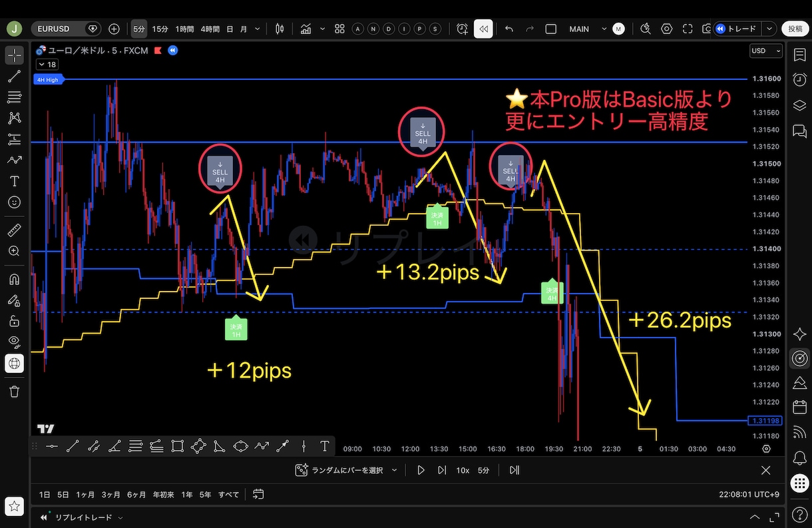Toggle the bar replay rewind button
812x528 pixels.
484,29
